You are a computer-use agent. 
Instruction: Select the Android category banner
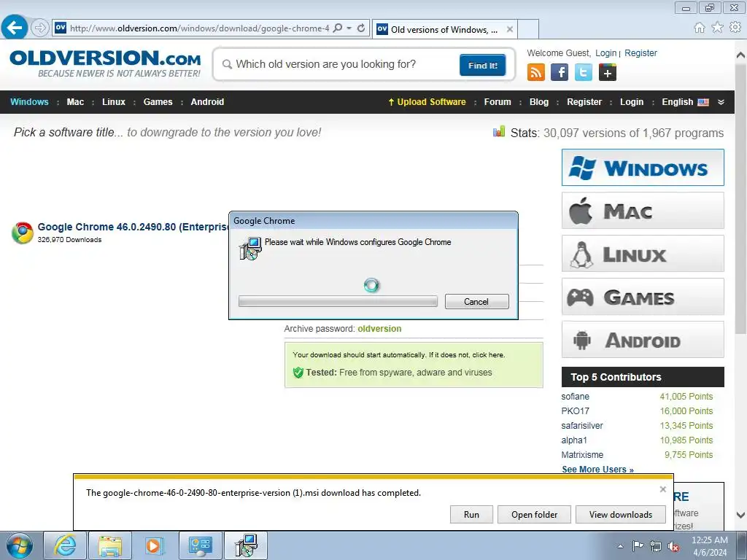click(643, 340)
